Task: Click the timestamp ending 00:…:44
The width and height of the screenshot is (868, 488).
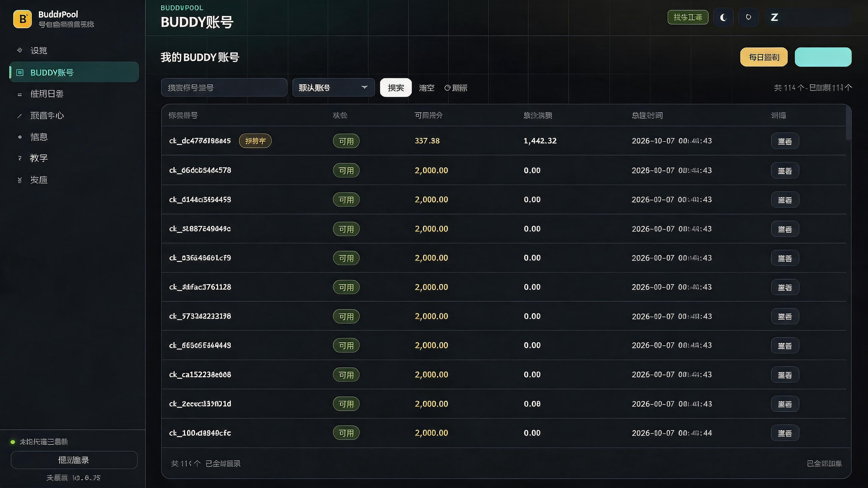Action: (x=672, y=433)
